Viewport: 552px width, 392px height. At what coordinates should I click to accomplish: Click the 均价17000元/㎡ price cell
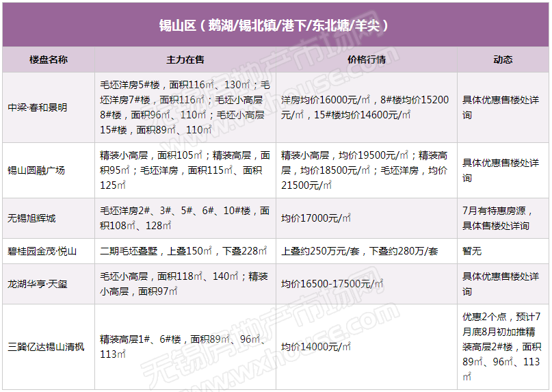tap(316, 218)
